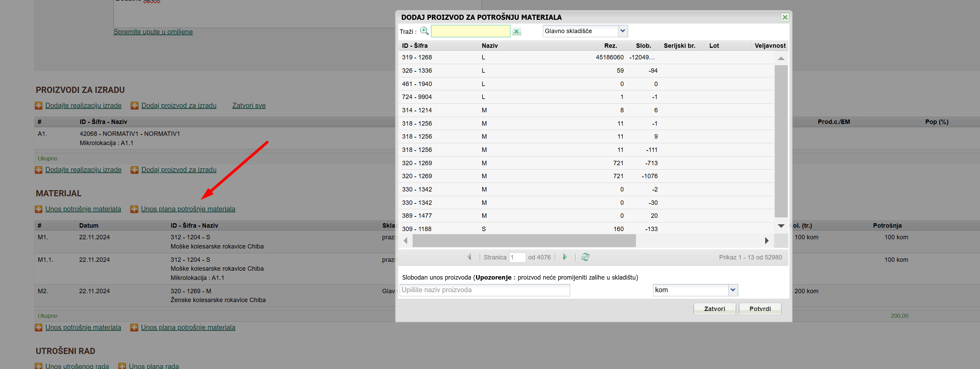Go to next page with green arrow

pos(565,257)
